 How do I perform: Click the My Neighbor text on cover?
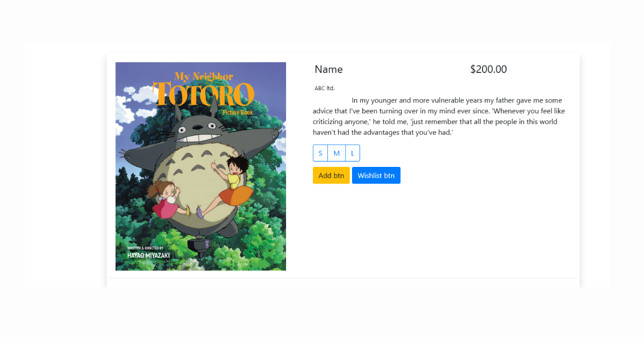[204, 76]
